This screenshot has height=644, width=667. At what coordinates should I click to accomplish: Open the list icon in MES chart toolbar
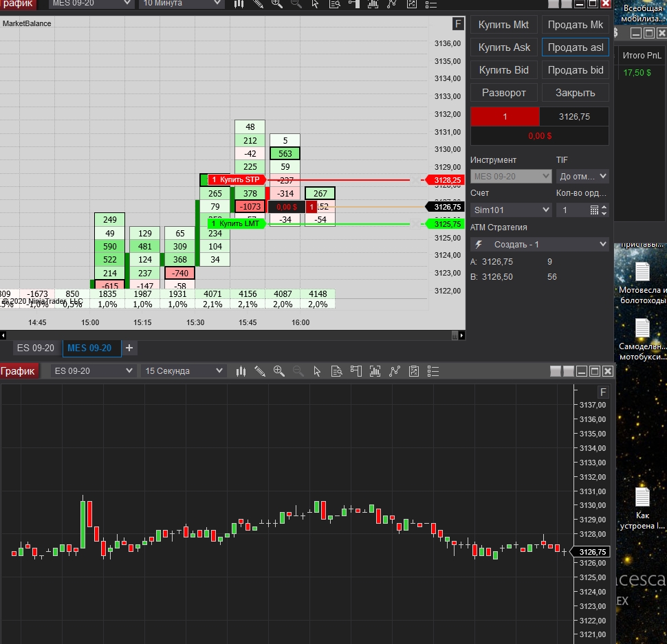pyautogui.click(x=431, y=4)
